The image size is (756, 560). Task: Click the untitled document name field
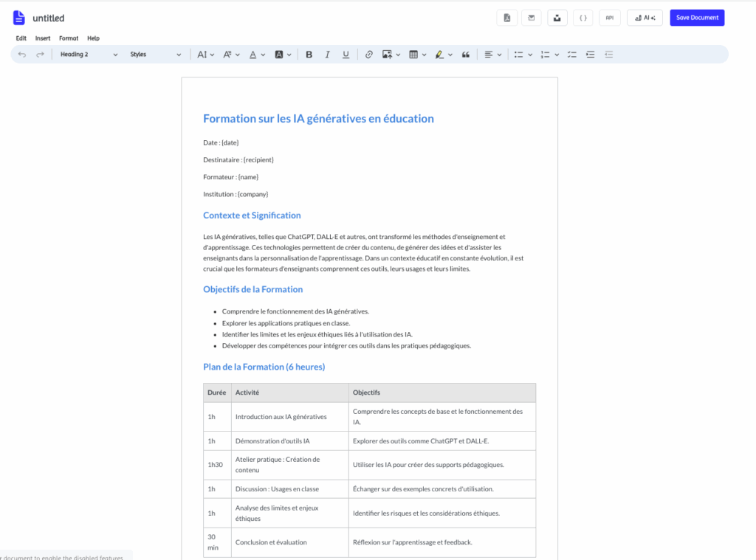(49, 18)
